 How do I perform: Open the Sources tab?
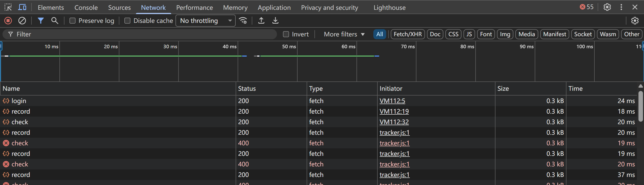pyautogui.click(x=119, y=8)
